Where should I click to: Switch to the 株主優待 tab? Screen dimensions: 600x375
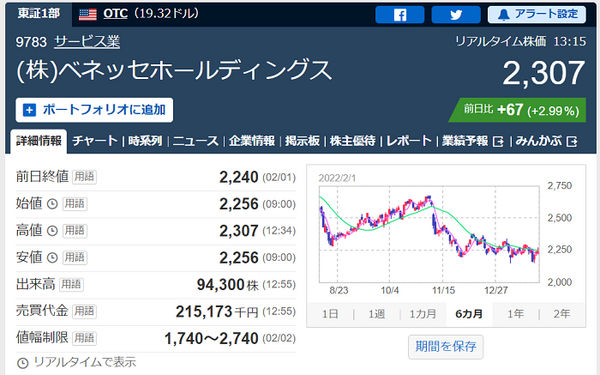tap(353, 141)
